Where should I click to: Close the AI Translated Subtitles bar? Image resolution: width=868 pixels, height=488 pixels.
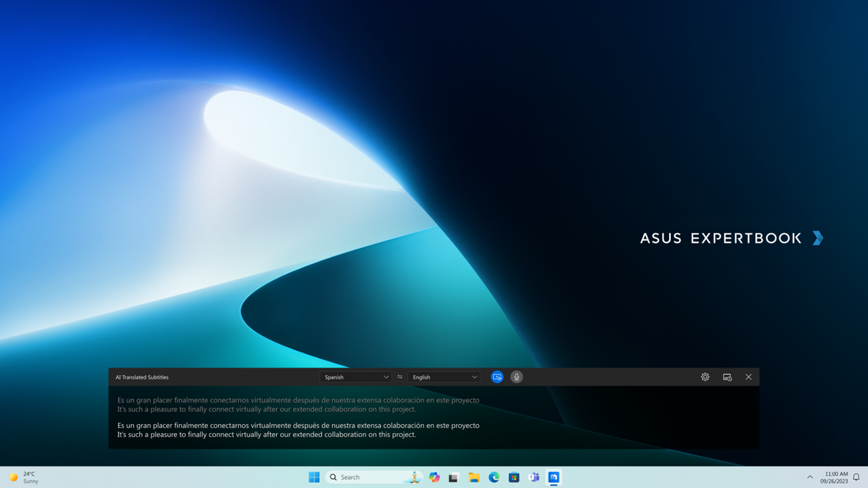click(749, 377)
